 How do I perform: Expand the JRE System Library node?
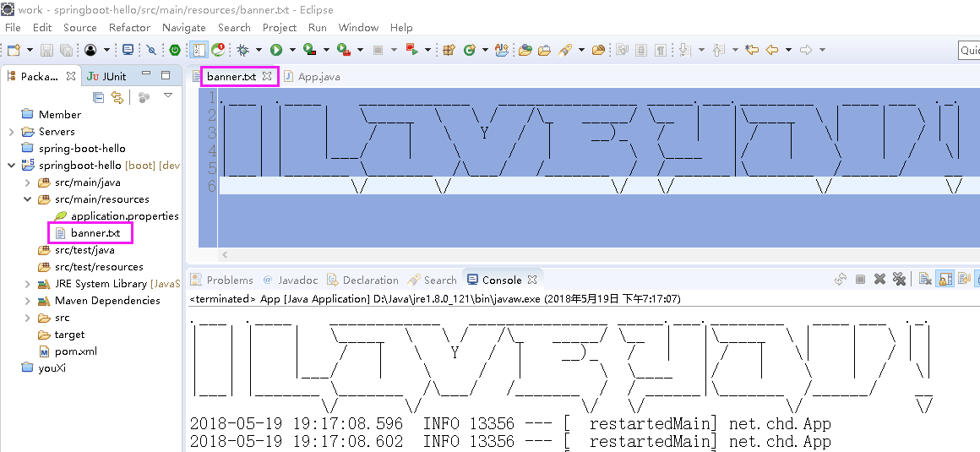click(28, 284)
